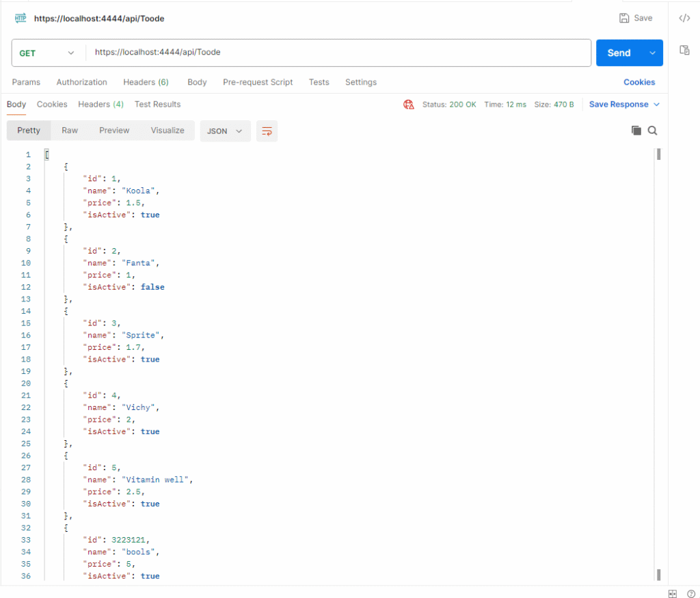Click the code snippet icon in right sidebar
Screen dimensions: 700x598
coord(684,18)
